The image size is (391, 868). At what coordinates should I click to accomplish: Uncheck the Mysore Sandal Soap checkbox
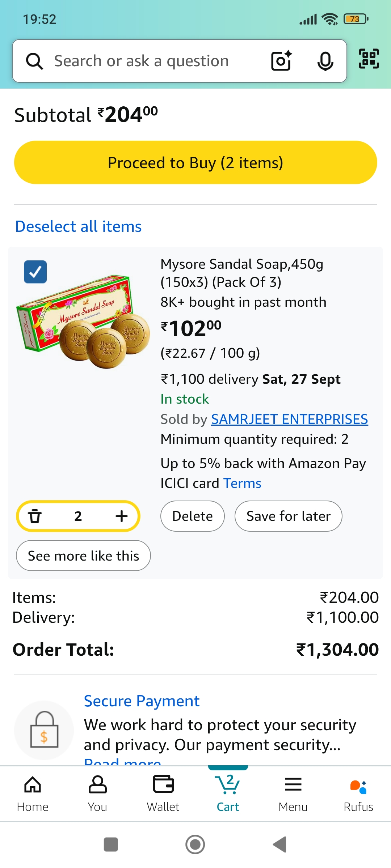(35, 272)
